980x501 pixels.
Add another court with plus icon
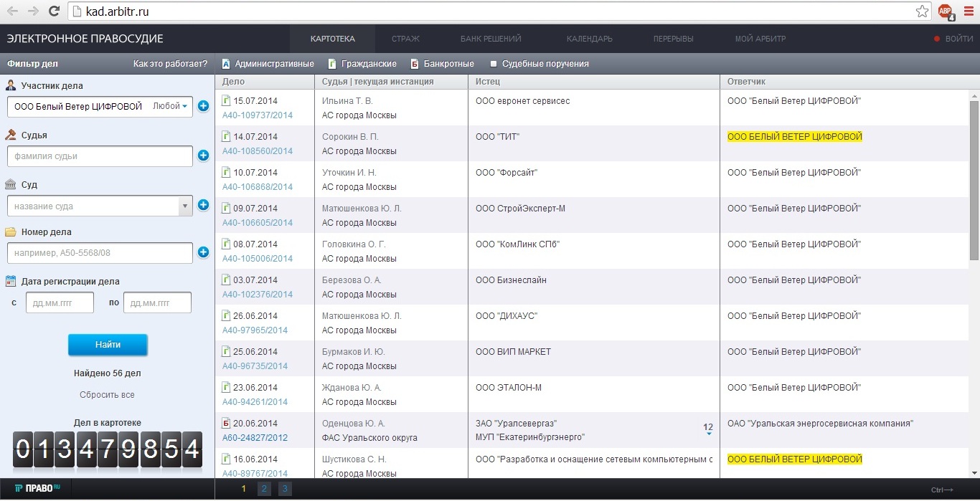[203, 205]
